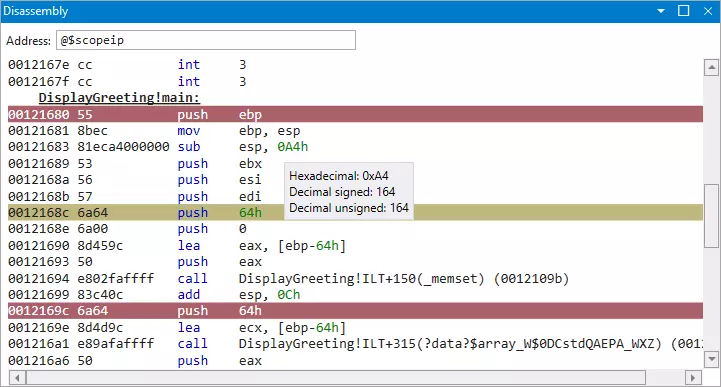Select address 0012168b push edi line
The image size is (721, 387).
pyautogui.click(x=355, y=196)
